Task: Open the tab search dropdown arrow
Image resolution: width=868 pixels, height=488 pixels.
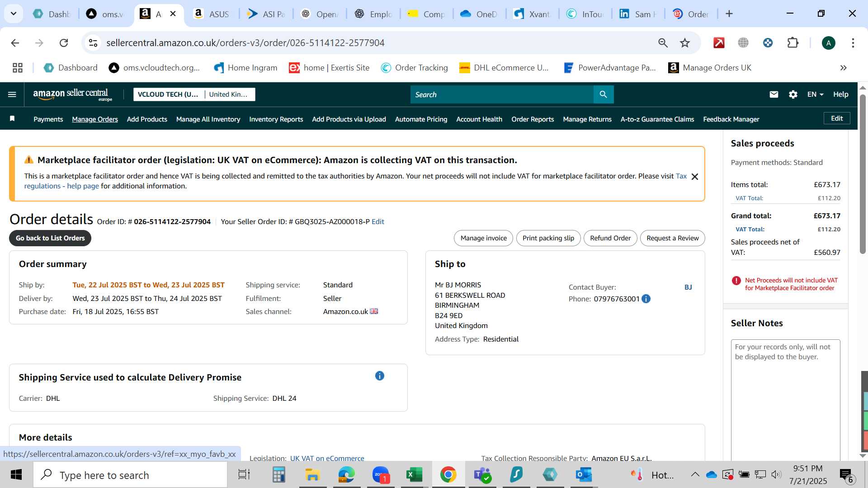Action: coord(14,14)
